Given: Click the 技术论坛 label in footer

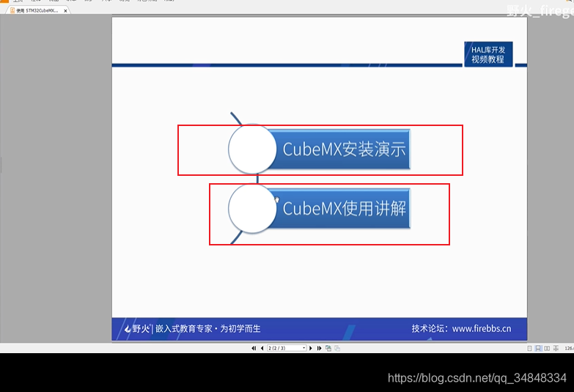Looking at the screenshot, I should pos(430,329).
